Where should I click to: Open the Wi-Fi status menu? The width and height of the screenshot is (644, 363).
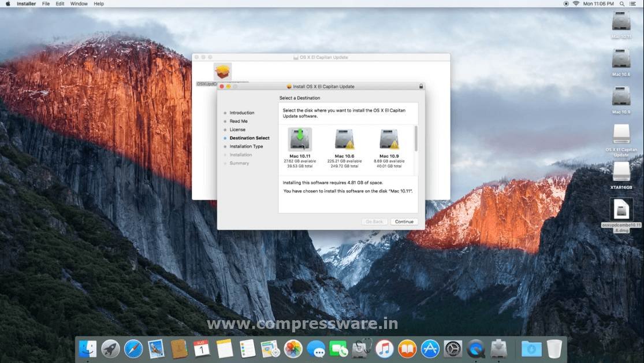576,3
